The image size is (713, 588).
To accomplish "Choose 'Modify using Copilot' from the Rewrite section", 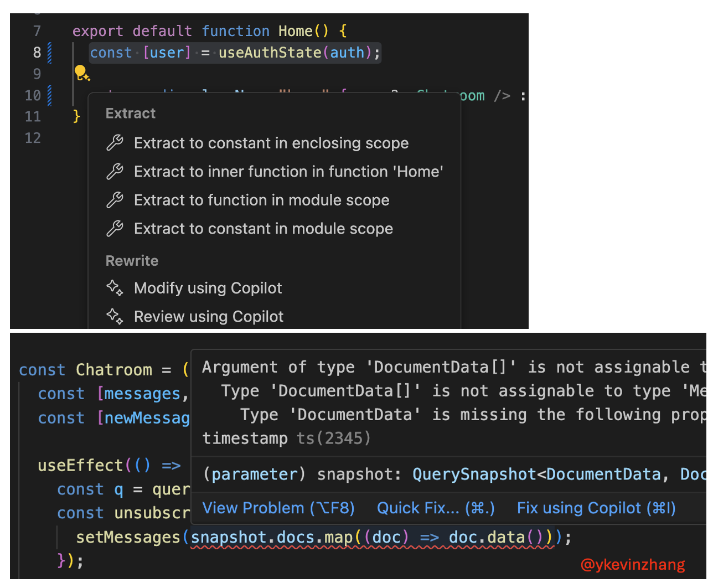I will [208, 287].
